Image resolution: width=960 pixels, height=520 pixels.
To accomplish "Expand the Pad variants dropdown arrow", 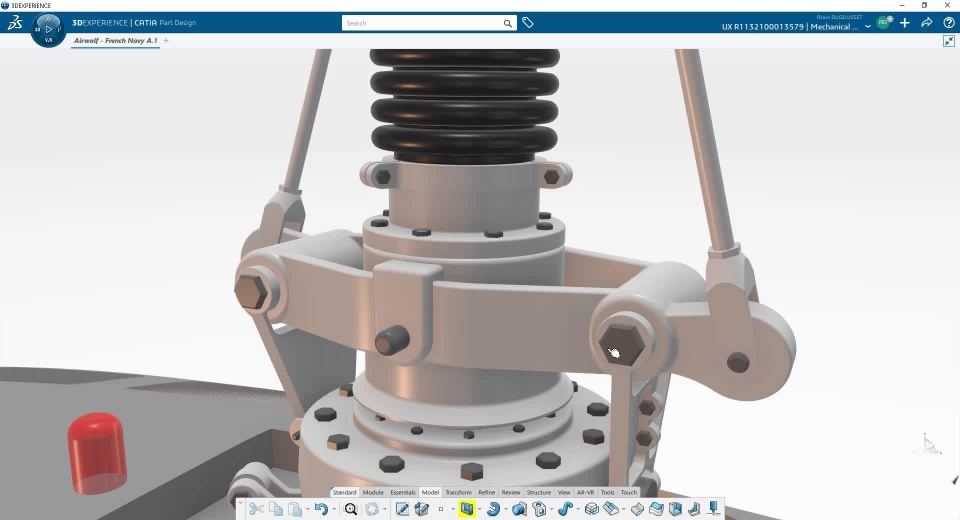I will pyautogui.click(x=479, y=509).
